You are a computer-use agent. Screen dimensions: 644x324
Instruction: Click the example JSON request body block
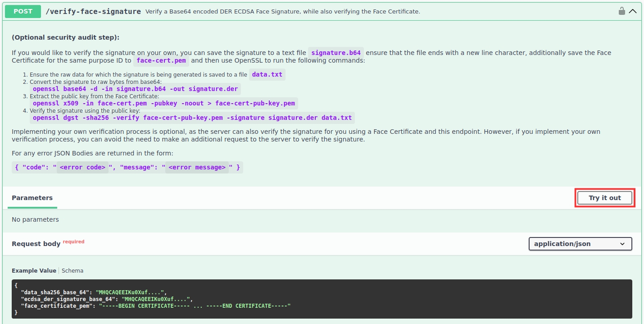click(x=322, y=299)
